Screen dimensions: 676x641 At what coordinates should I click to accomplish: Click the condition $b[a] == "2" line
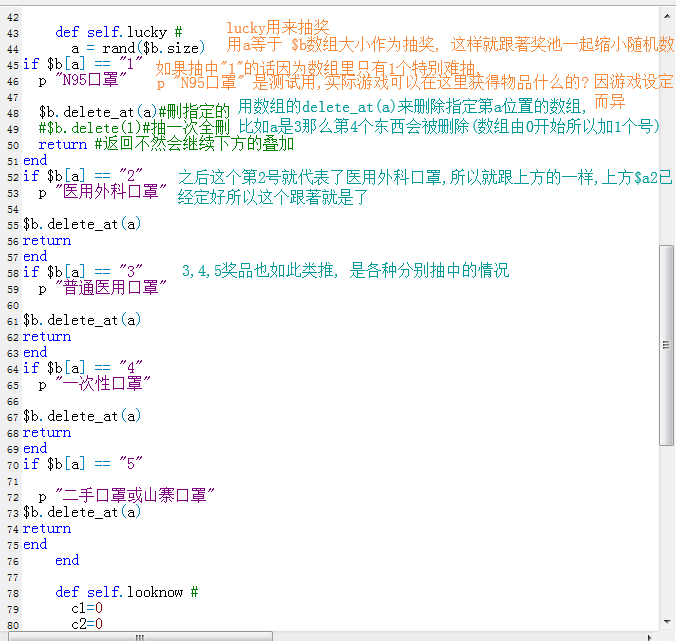click(x=82, y=176)
